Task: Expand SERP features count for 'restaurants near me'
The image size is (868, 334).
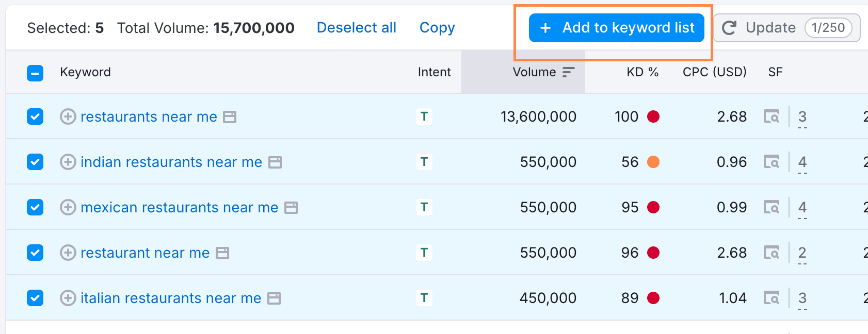Action: (802, 117)
